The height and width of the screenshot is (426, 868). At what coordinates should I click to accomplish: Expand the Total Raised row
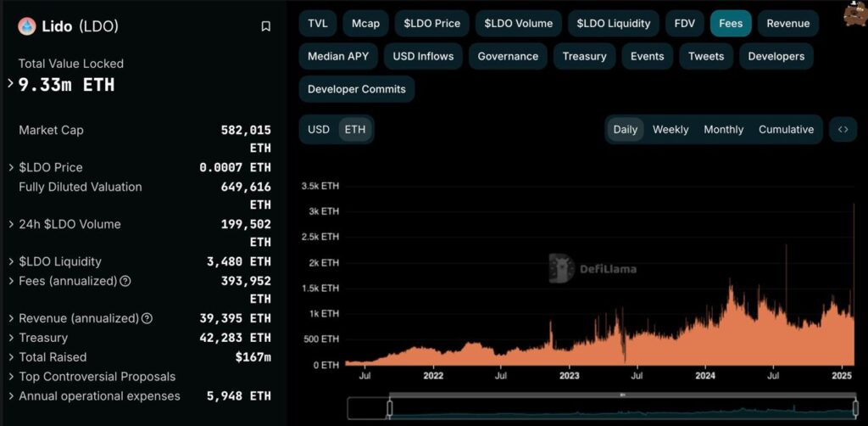coord(11,357)
